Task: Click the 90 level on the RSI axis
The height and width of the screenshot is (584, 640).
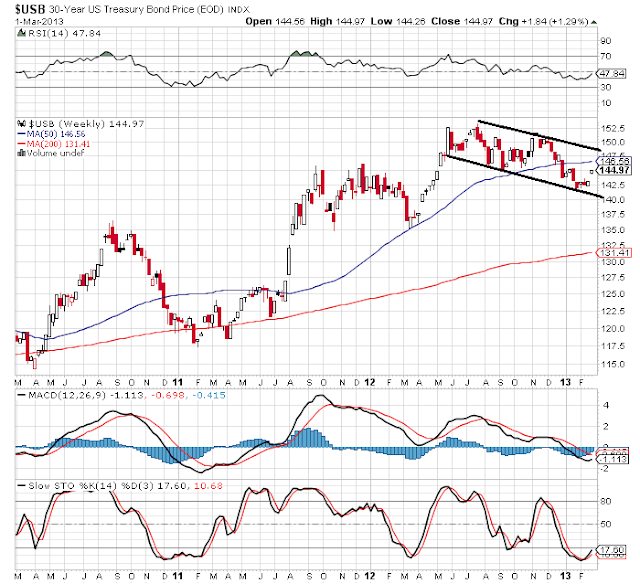Action: (606, 41)
